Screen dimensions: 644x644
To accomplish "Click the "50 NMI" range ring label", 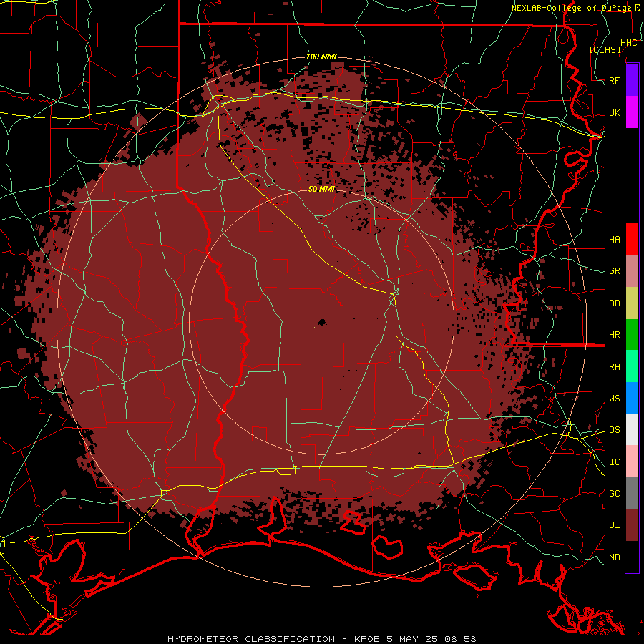I will pyautogui.click(x=321, y=189).
